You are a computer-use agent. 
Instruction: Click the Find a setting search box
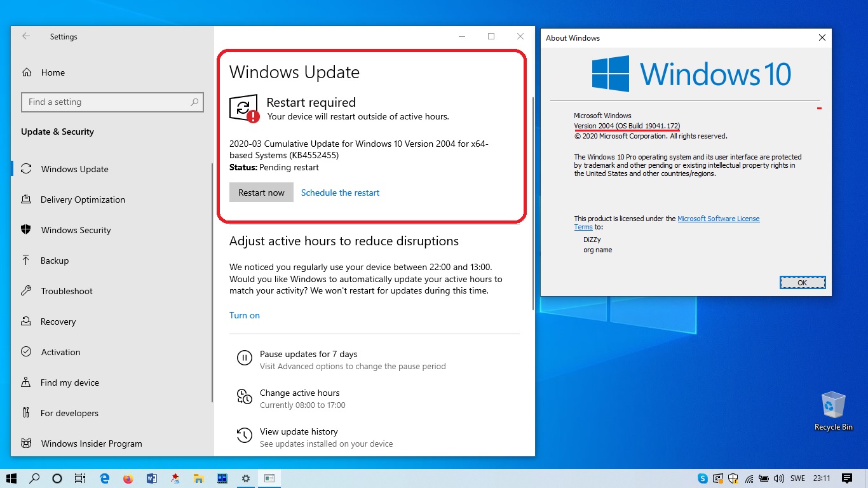coord(112,102)
